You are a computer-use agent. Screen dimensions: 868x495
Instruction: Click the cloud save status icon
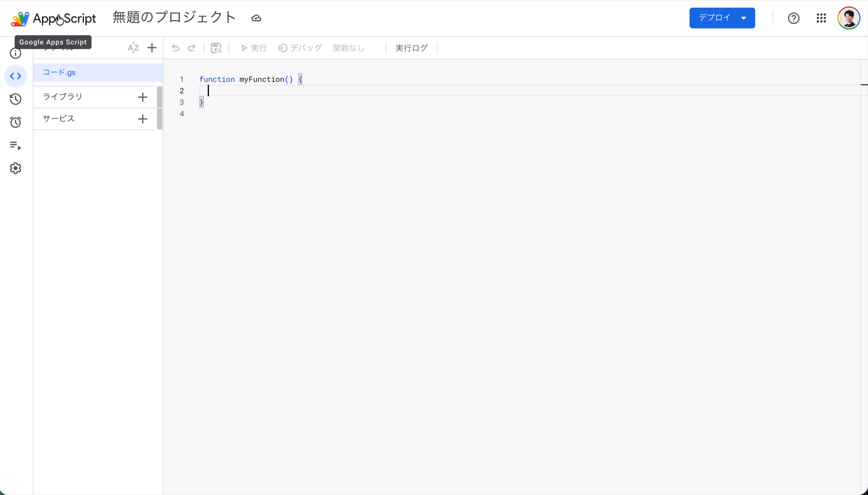point(256,18)
